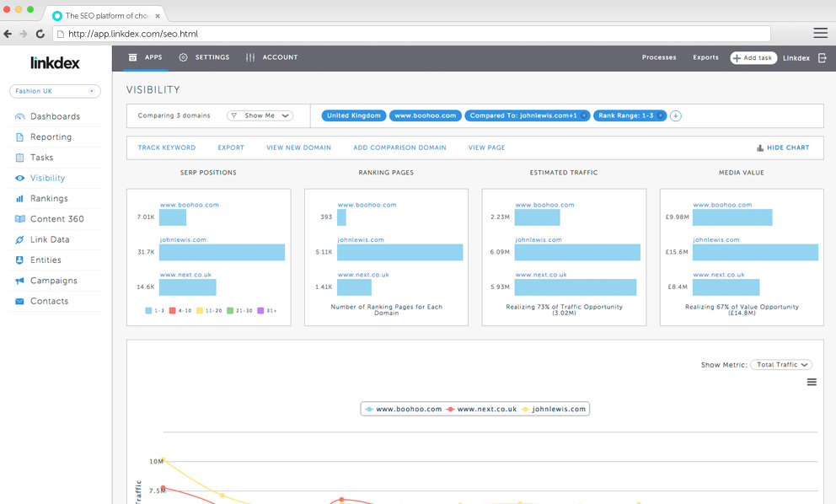Click View New Domain
836x504 pixels.
(298, 147)
